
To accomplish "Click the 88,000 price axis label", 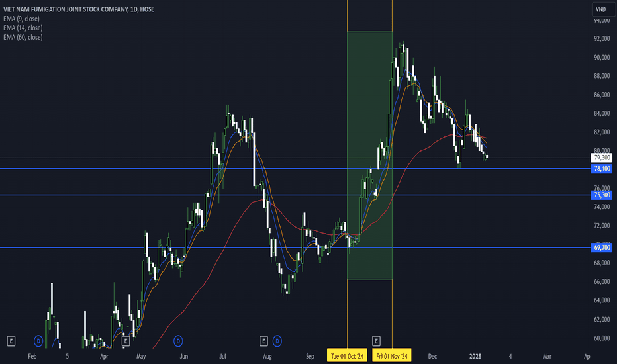I will 602,76.
